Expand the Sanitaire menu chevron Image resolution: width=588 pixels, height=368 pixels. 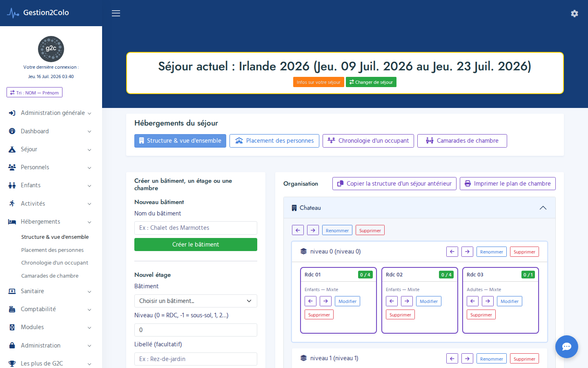click(x=89, y=292)
